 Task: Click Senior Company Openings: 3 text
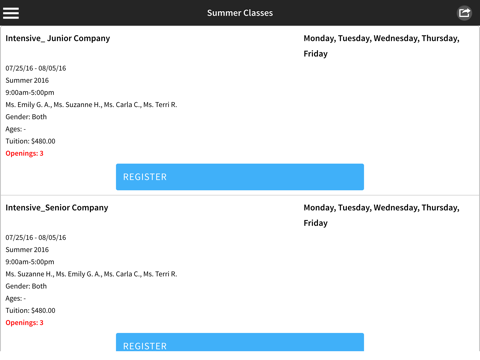point(24,323)
